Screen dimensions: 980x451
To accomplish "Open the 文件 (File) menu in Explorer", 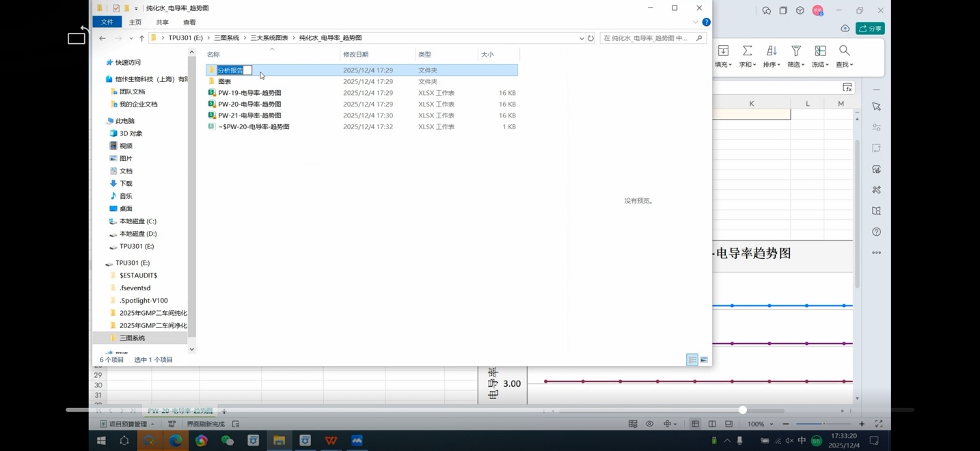I will 107,23.
